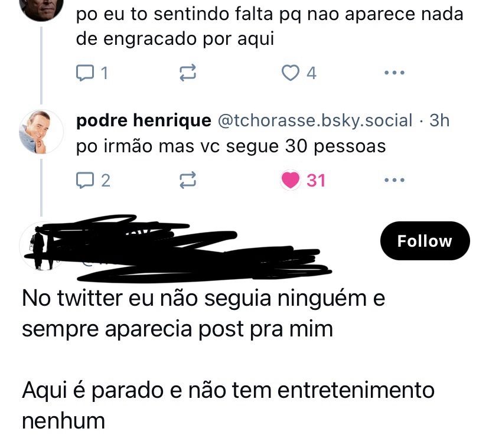Like the first post using the heart icon
Image resolution: width=489 pixels, height=448 pixels.
click(x=289, y=73)
